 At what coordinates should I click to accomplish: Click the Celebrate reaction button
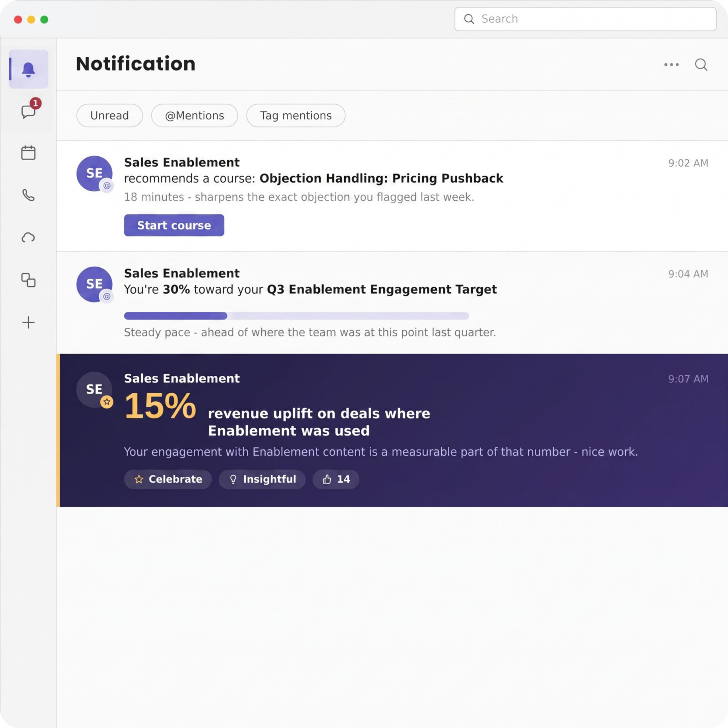[x=168, y=479]
